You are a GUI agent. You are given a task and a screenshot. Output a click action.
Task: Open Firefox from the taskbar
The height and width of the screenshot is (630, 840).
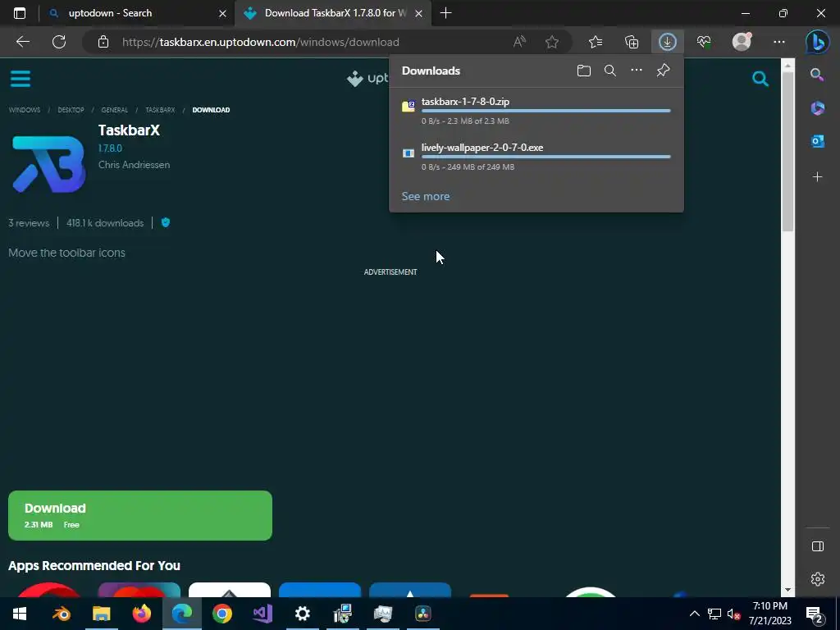tap(141, 614)
